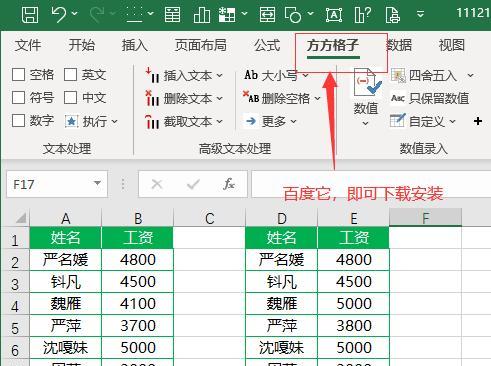Image resolution: width=491 pixels, height=366 pixels.
Task: Click the 执行 star icon button
Action: [x=71, y=121]
